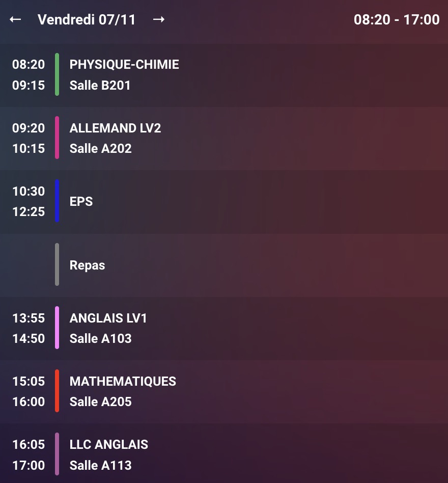Click the gray Repas color bar
The width and height of the screenshot is (448, 483).
coord(57,264)
